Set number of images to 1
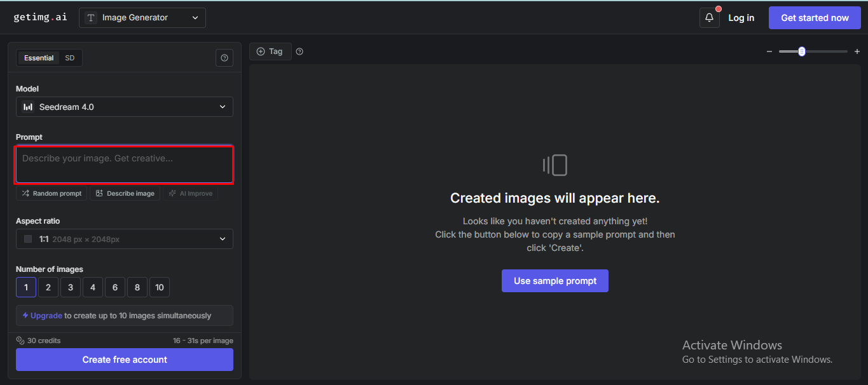868x385 pixels. (x=26, y=287)
